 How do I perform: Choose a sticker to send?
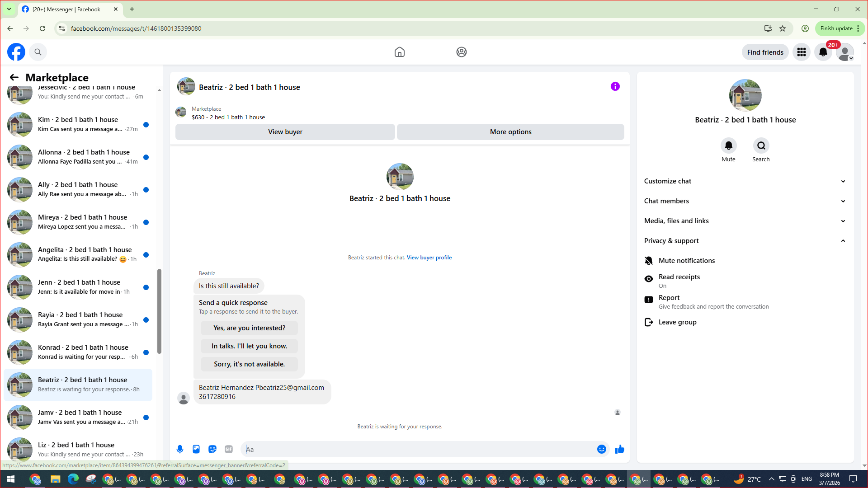(212, 449)
